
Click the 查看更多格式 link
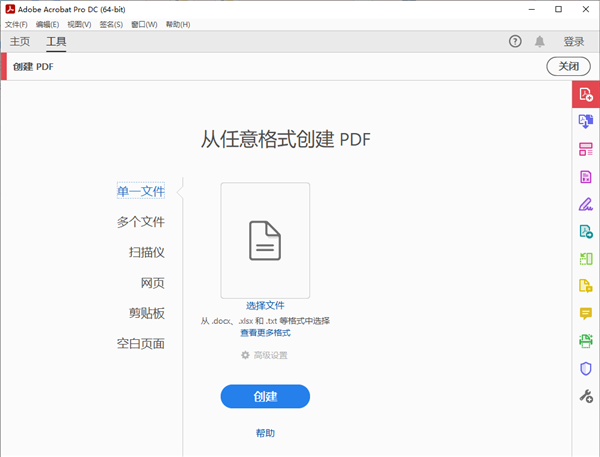265,333
